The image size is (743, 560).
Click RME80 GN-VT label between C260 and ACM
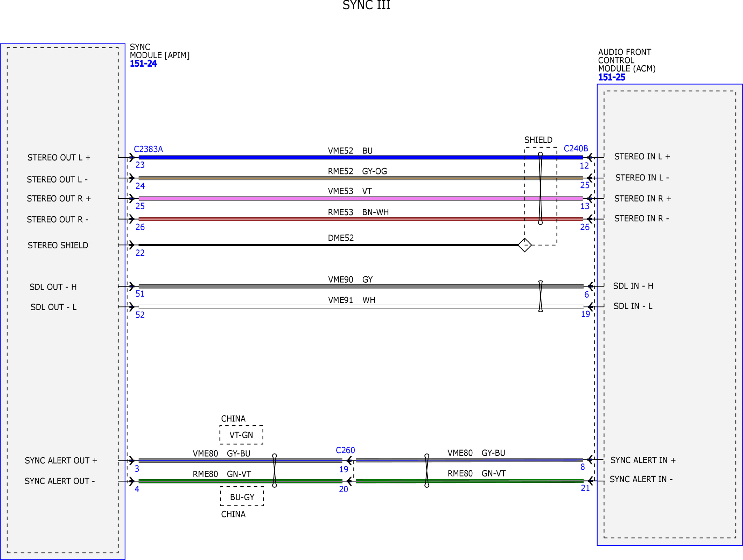(477, 473)
